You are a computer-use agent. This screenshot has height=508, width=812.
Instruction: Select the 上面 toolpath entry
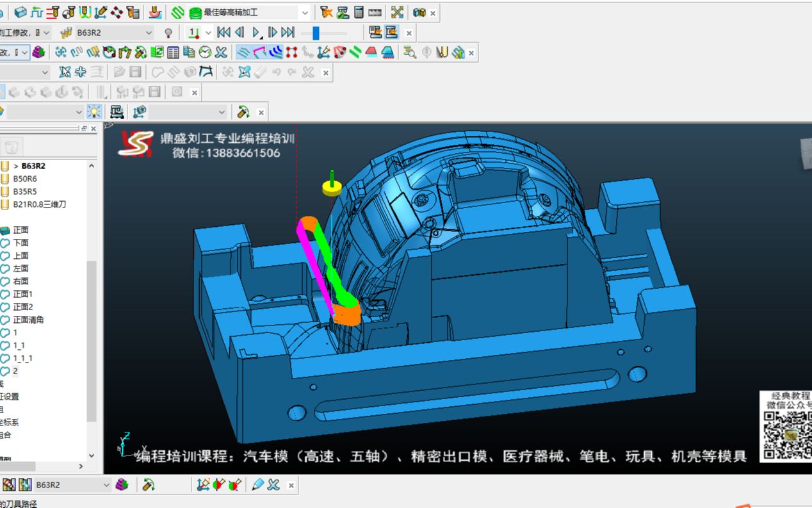20,256
